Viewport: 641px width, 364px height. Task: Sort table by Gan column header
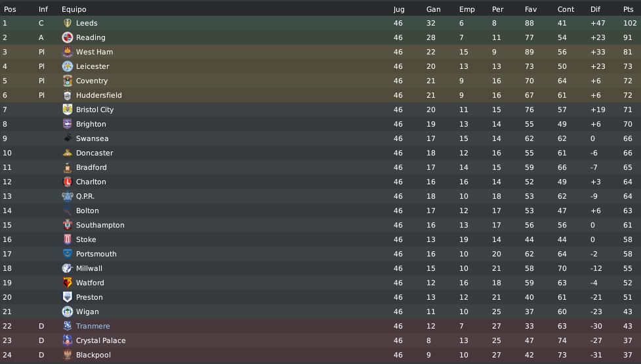pyautogui.click(x=433, y=9)
